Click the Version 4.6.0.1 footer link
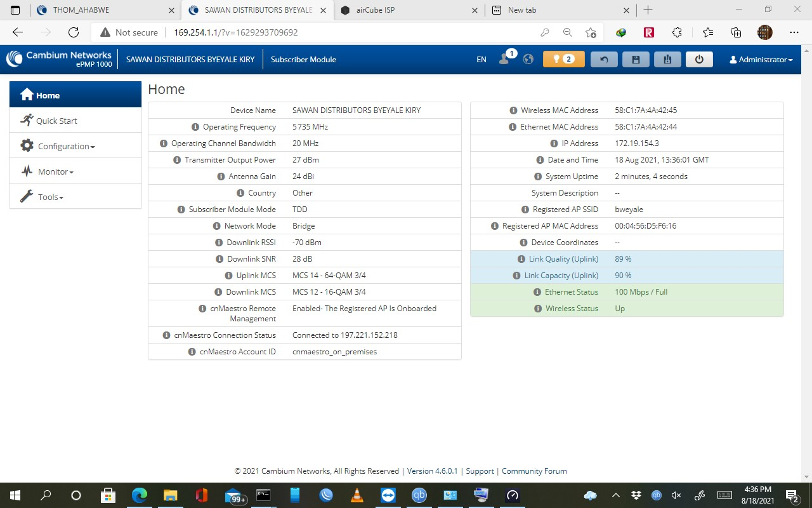This screenshot has height=508, width=812. [x=432, y=471]
